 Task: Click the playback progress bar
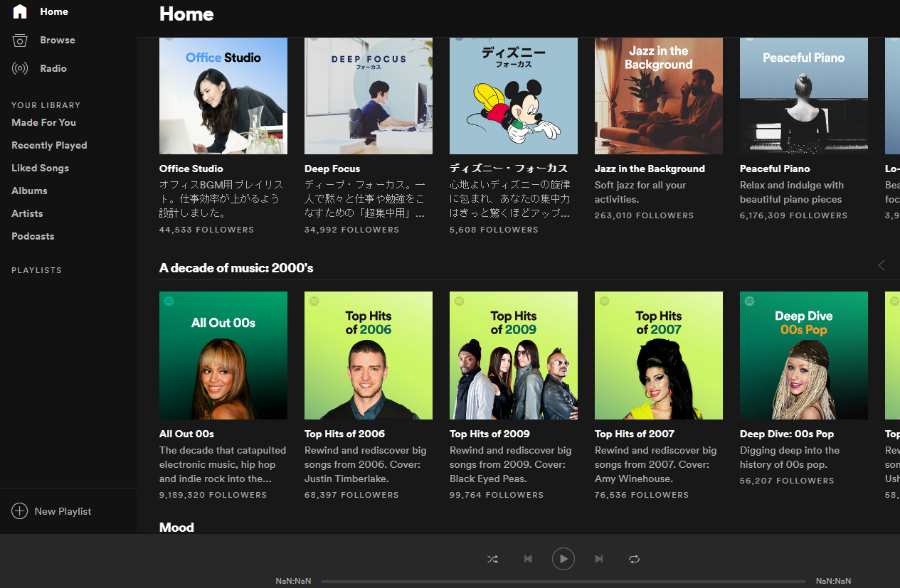(563, 582)
